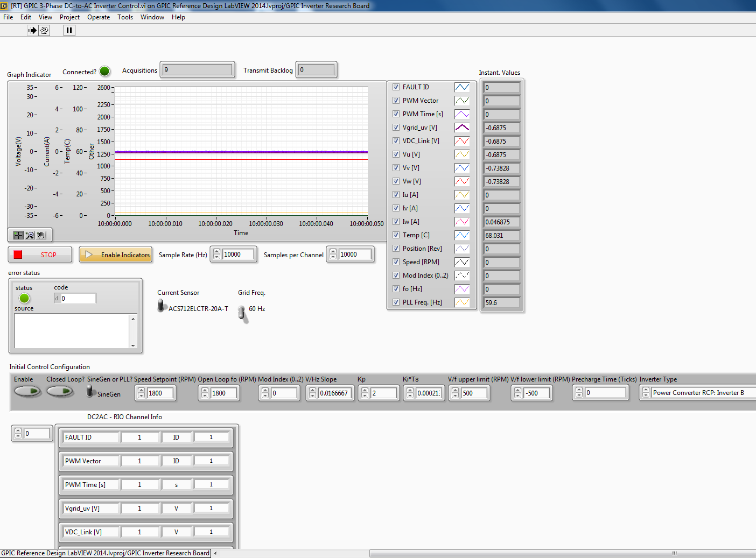The image size is (756, 558).
Task: Click the error source box down scroll arrow
Action: pyautogui.click(x=133, y=345)
